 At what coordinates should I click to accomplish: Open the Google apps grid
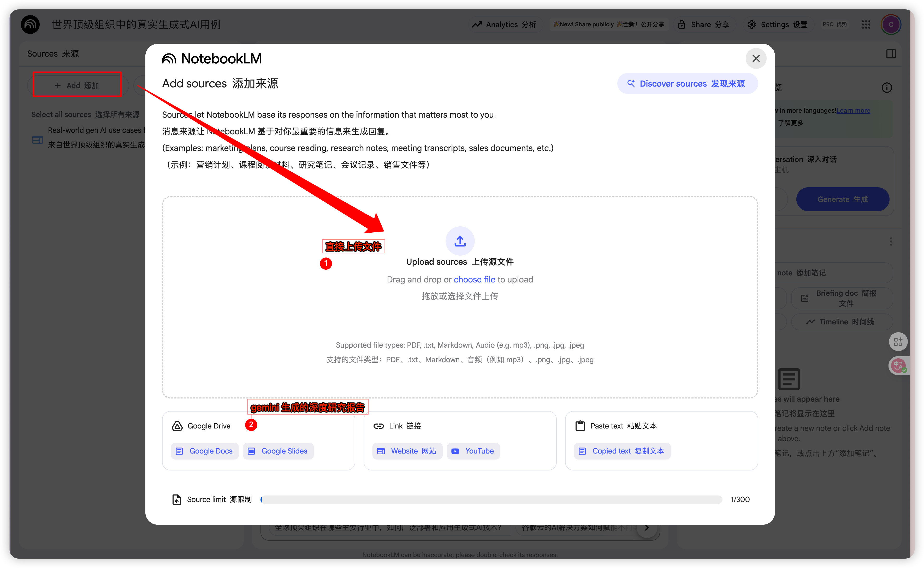(x=866, y=25)
